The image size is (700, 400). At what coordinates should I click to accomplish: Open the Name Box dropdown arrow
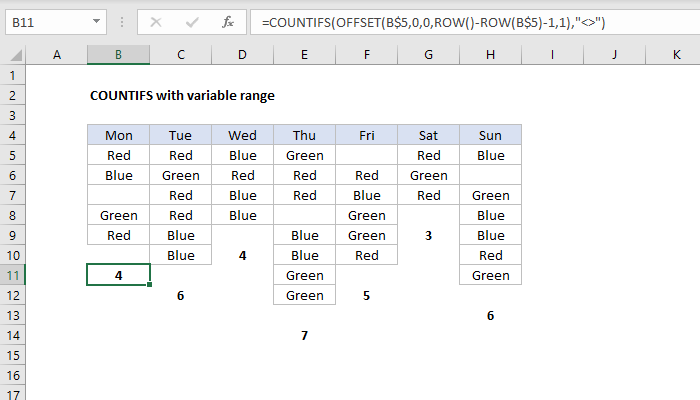click(95, 20)
